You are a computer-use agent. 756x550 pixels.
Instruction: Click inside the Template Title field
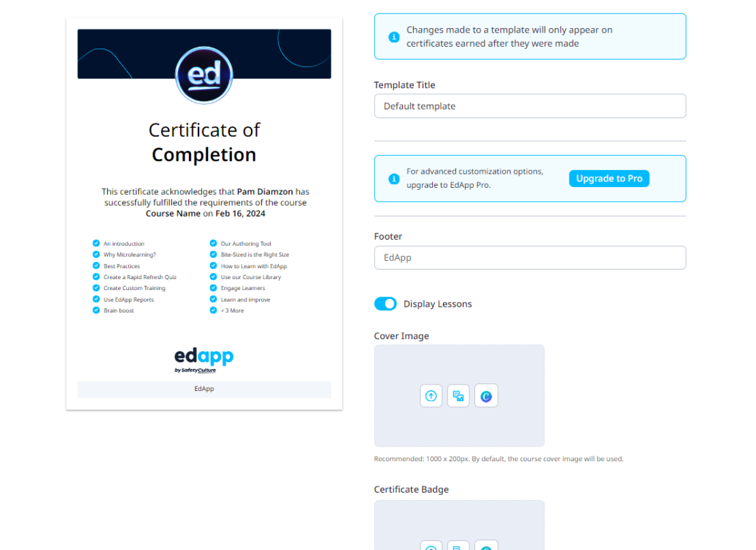(530, 106)
